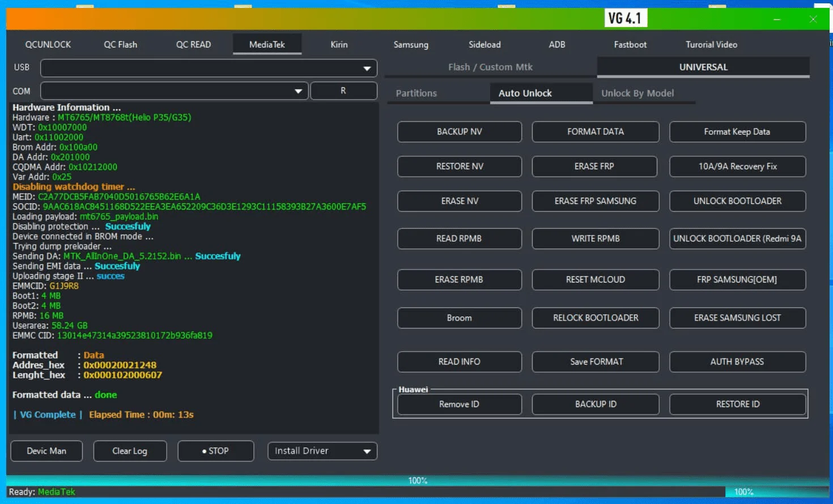Image resolution: width=833 pixels, height=504 pixels.
Task: Click the RESET MCLOUD button
Action: [x=595, y=280]
